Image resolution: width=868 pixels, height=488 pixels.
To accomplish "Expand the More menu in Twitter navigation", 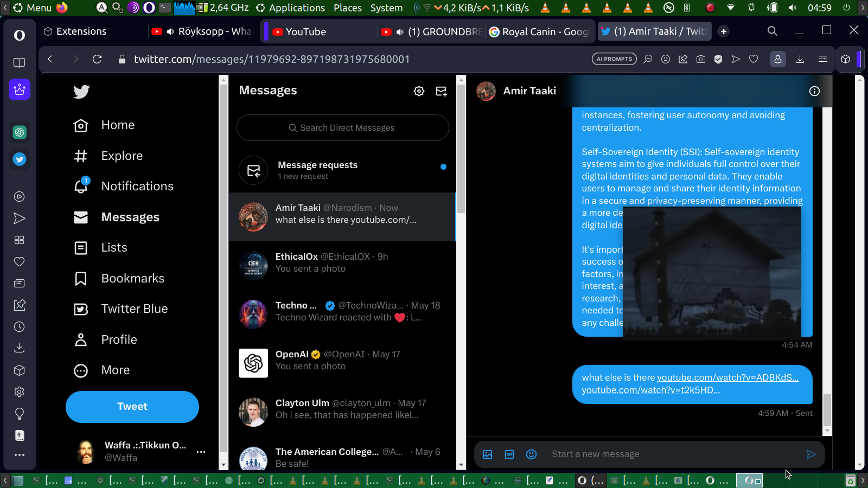I will point(102,370).
